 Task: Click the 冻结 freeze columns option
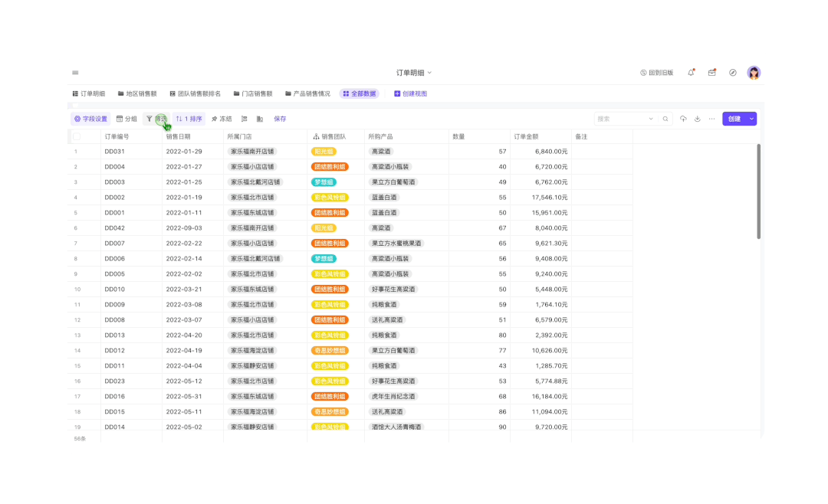(x=222, y=119)
